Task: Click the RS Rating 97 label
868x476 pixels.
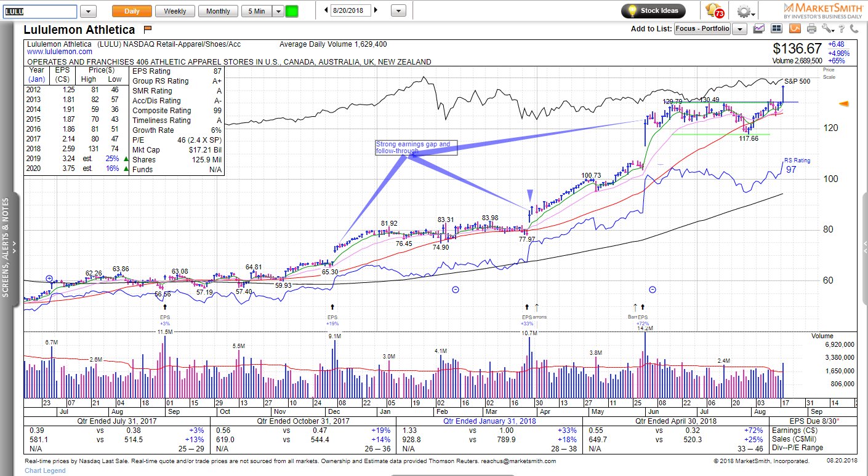Action: click(x=797, y=165)
